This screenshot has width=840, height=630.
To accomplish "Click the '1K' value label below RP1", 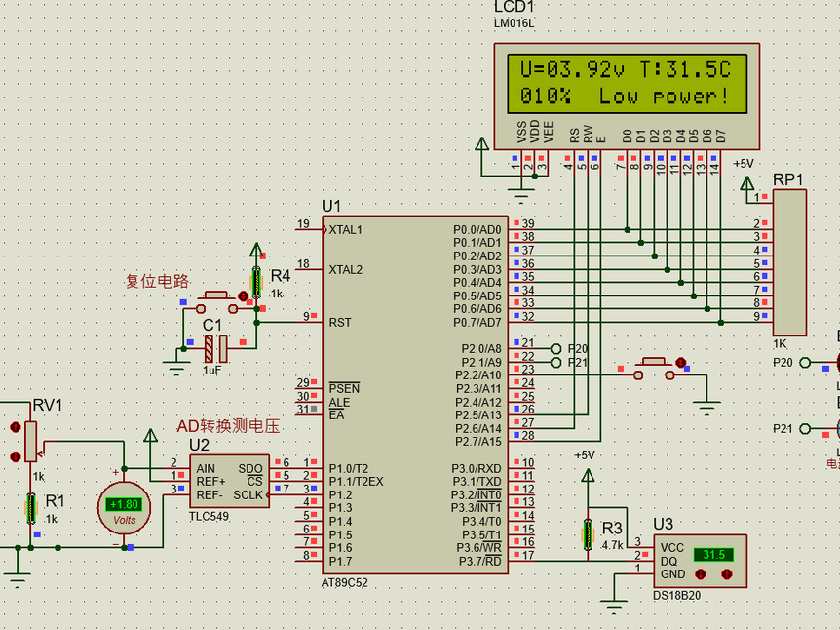I will 780,344.
